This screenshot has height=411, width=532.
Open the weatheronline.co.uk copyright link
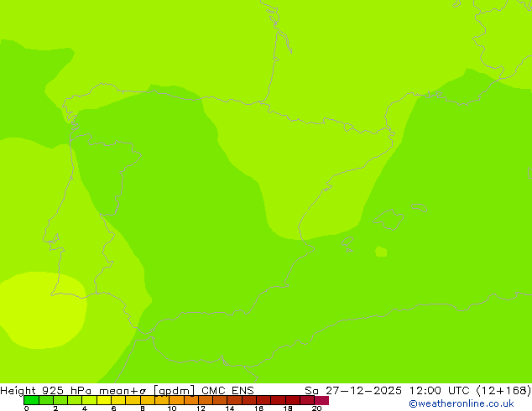pos(462,403)
